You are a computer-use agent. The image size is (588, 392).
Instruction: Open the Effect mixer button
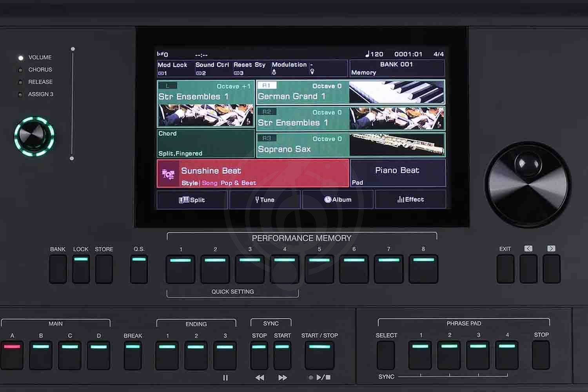[410, 200]
